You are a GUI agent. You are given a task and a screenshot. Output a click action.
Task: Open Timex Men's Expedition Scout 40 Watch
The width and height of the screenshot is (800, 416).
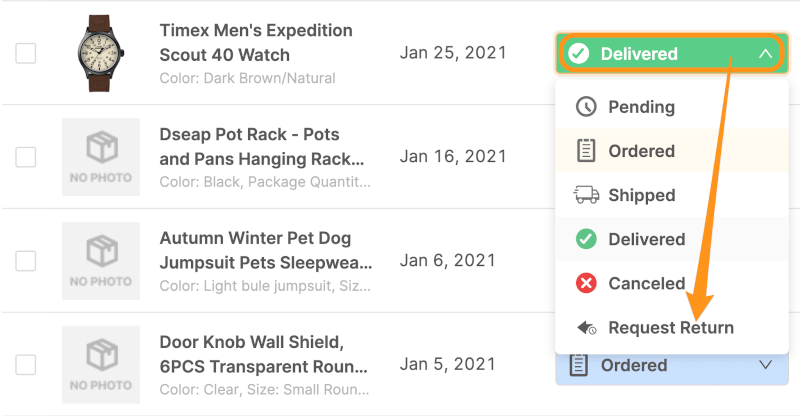pos(256,42)
